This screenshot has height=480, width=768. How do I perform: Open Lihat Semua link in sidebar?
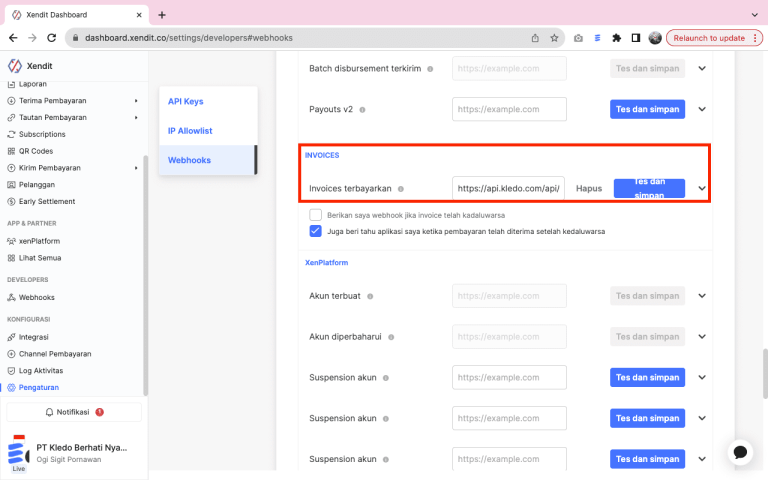[x=40, y=258]
